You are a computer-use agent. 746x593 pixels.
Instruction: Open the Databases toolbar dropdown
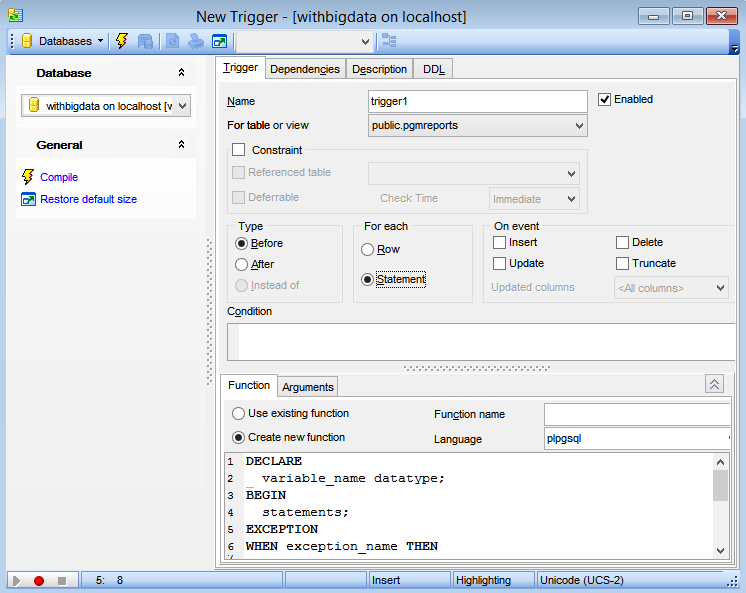[x=62, y=41]
